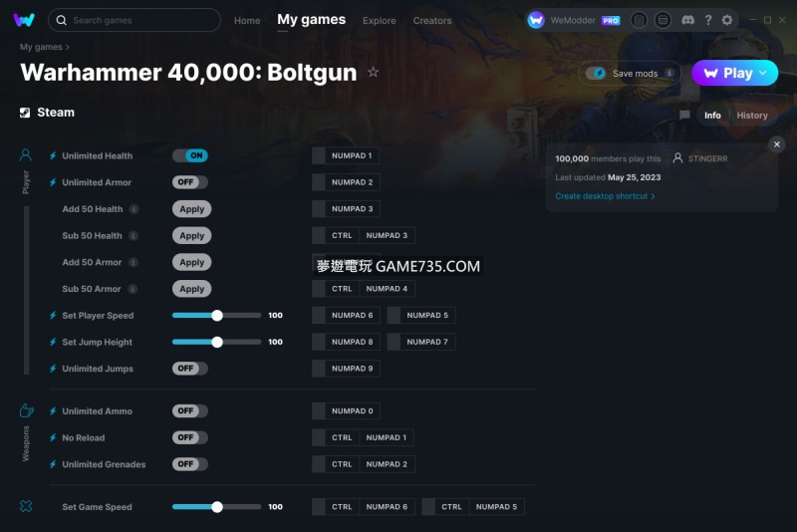Open the WeModder PRO account menu

click(574, 20)
